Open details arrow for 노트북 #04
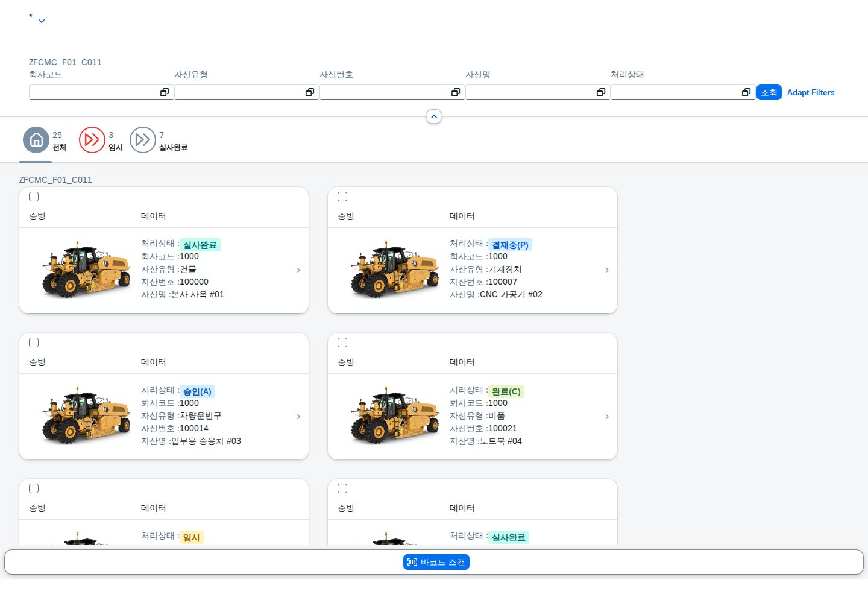Image resolution: width=868 pixels, height=603 pixels. pyautogui.click(x=607, y=417)
